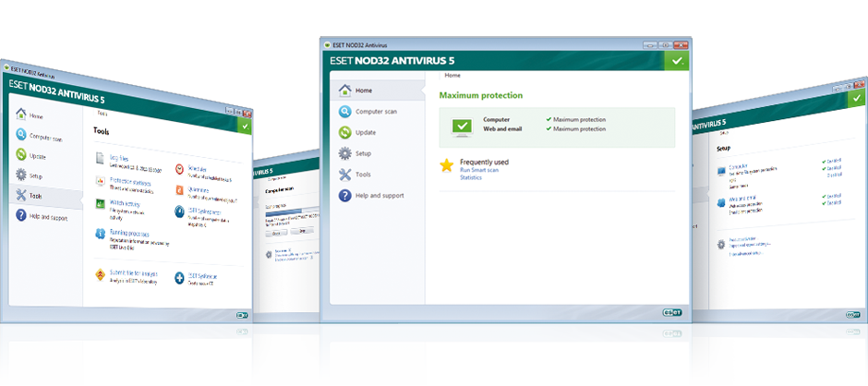Go to Home in Tools window sidebar
Image resolution: width=868 pixels, height=386 pixels.
36,116
